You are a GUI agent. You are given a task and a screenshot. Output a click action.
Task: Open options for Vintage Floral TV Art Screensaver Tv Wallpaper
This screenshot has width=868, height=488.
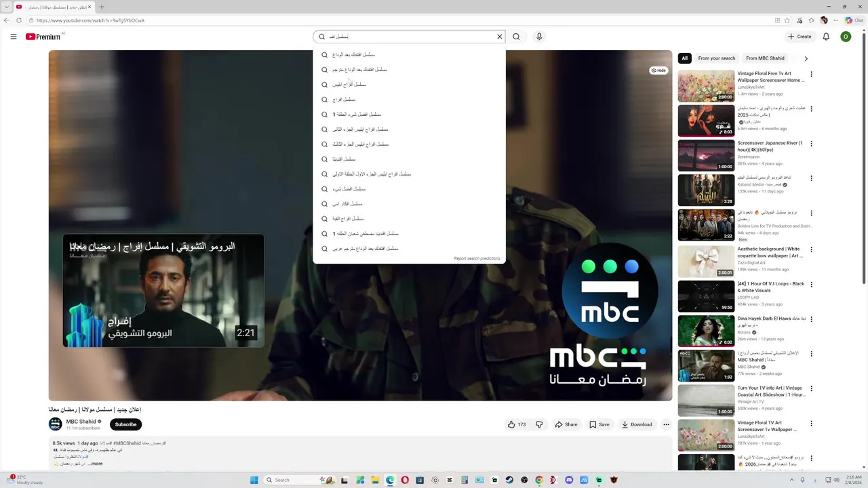(811, 424)
